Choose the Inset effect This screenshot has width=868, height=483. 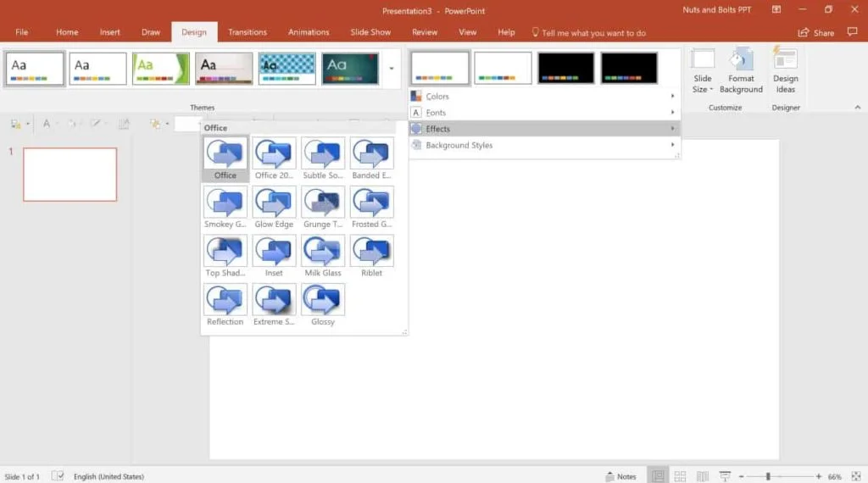point(274,256)
